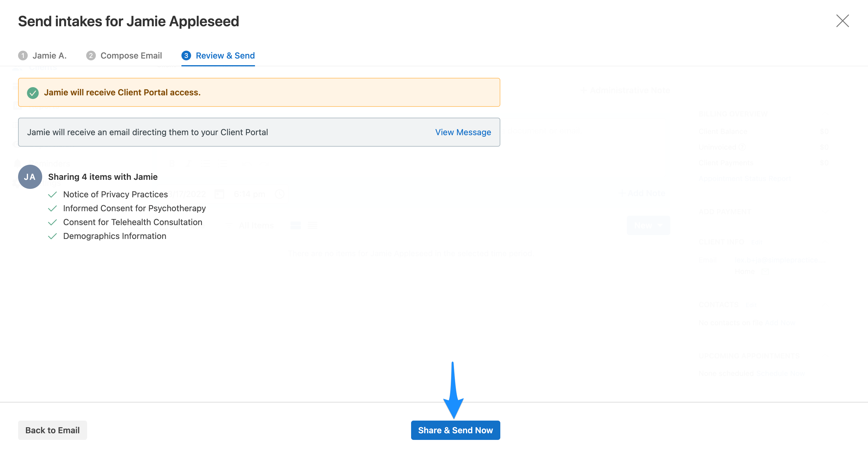Click the Notice of Privacy Practices item
The height and width of the screenshot is (458, 868).
115,195
